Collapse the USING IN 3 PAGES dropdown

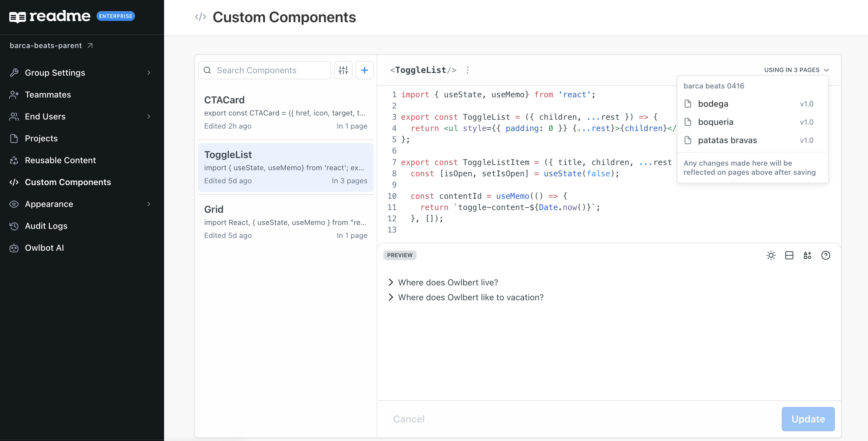point(796,70)
